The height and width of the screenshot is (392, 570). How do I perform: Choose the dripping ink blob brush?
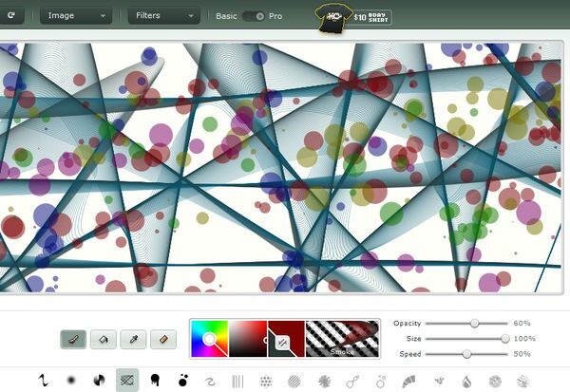154,381
